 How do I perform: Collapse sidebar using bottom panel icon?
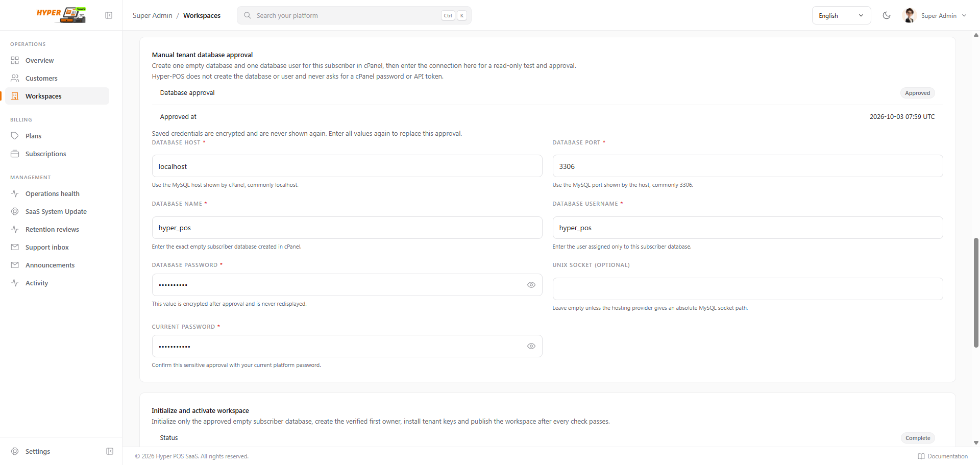110,451
